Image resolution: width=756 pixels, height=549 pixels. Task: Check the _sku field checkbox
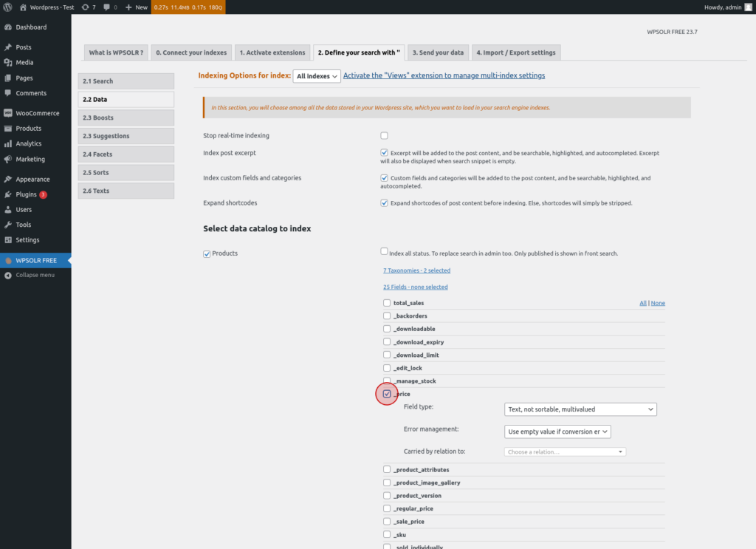387,534
